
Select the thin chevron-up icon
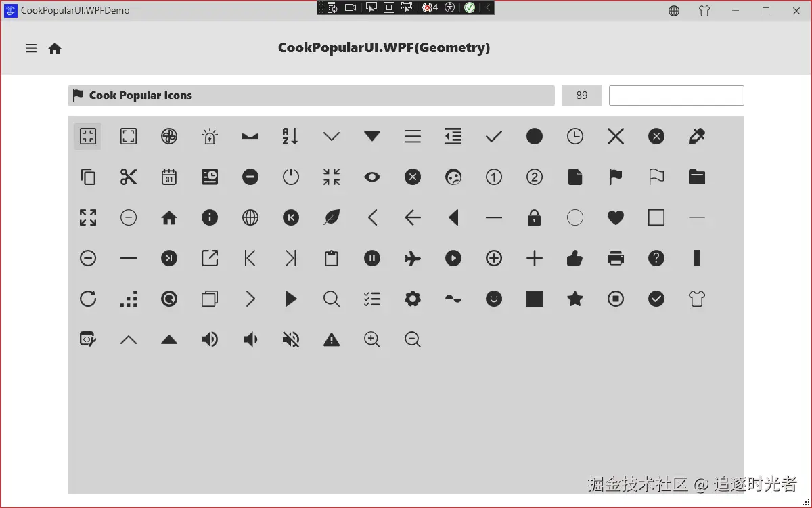tap(129, 339)
